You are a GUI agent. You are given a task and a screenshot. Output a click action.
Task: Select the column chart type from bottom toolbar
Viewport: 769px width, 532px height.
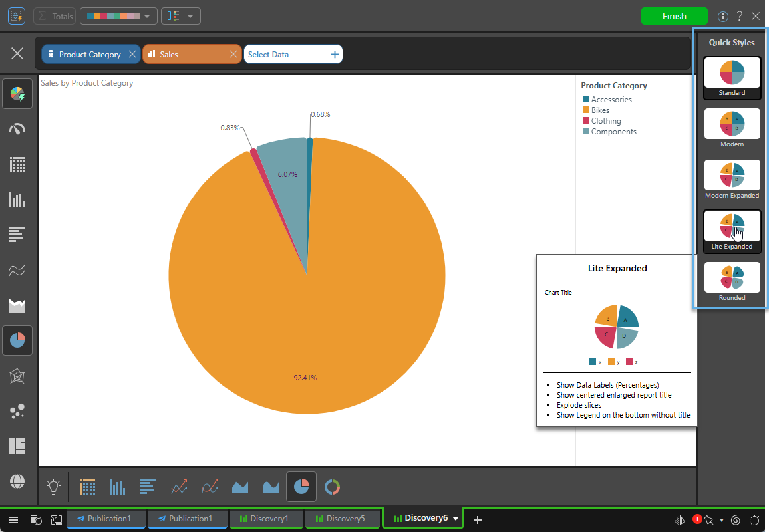[x=117, y=487]
